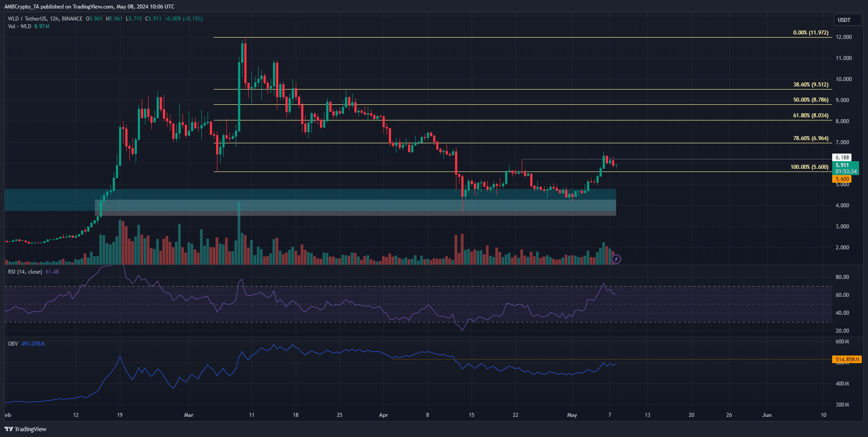Screen dimensions: 868x437
Task: Click the 40.00 RSI scale label
Action: tap(842, 313)
